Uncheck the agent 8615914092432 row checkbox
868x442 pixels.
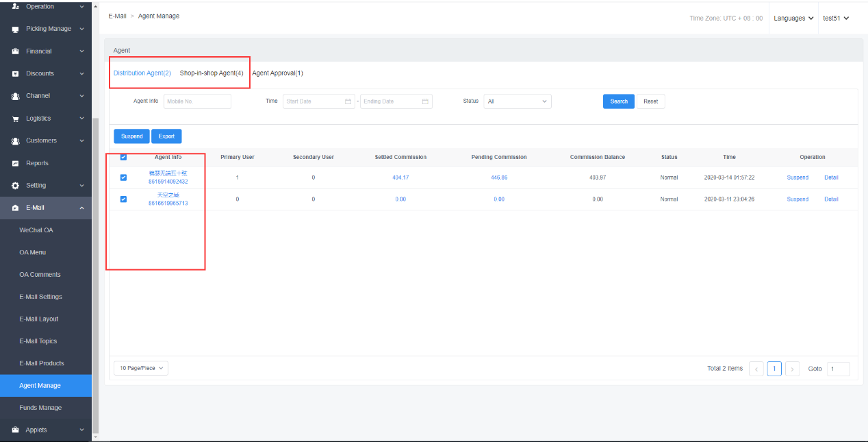click(x=123, y=177)
